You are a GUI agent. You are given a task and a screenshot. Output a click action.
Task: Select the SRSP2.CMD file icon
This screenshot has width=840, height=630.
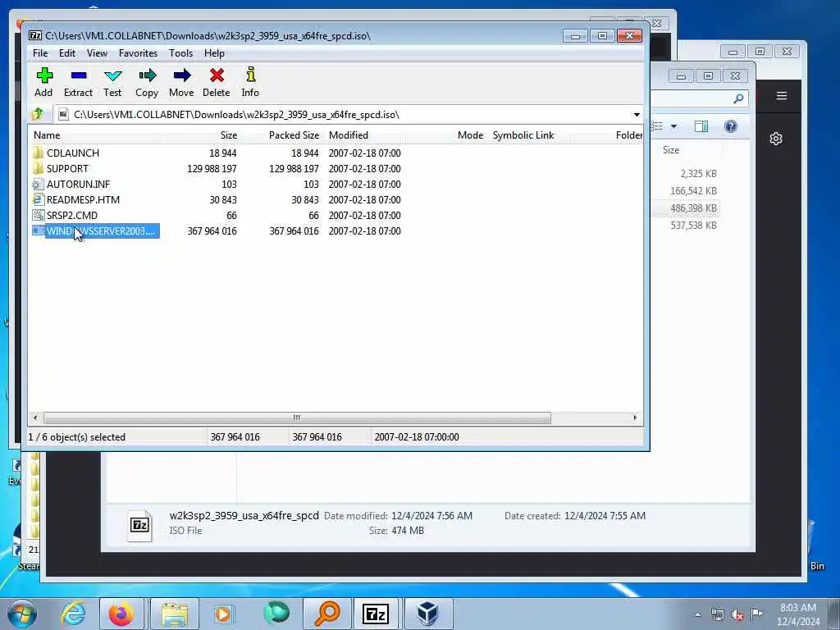click(x=38, y=216)
